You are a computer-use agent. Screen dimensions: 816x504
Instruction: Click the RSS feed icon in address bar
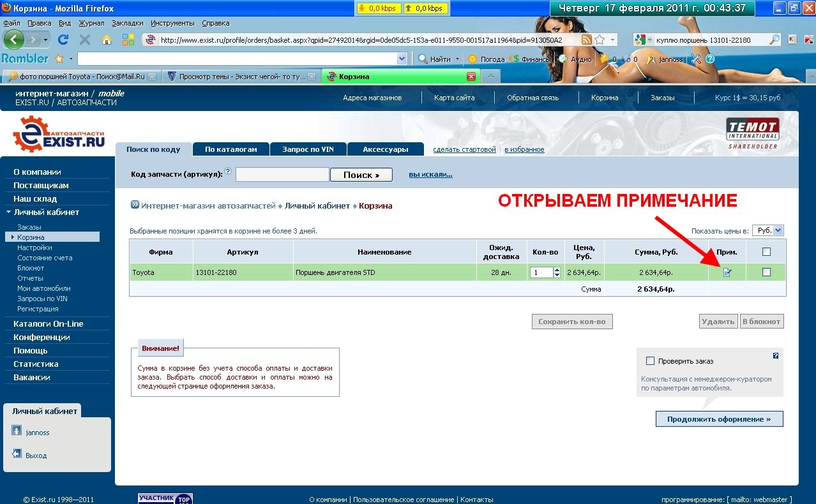pos(586,40)
